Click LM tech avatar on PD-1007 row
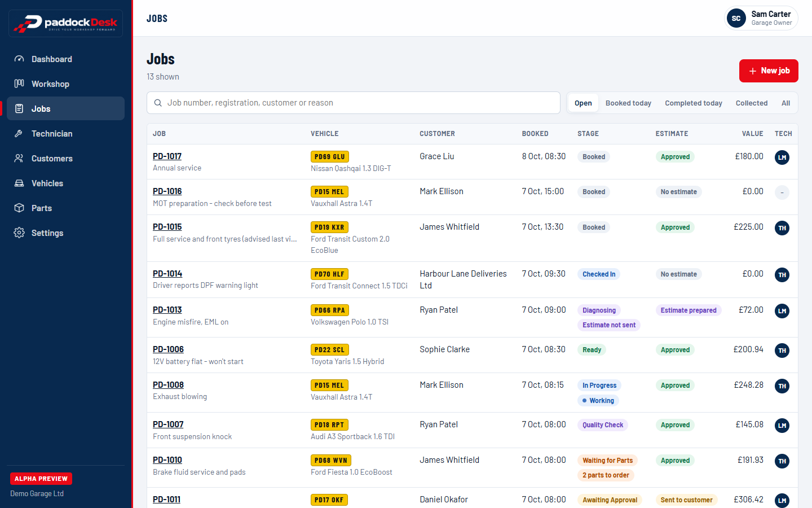The width and height of the screenshot is (812, 508). point(782,426)
